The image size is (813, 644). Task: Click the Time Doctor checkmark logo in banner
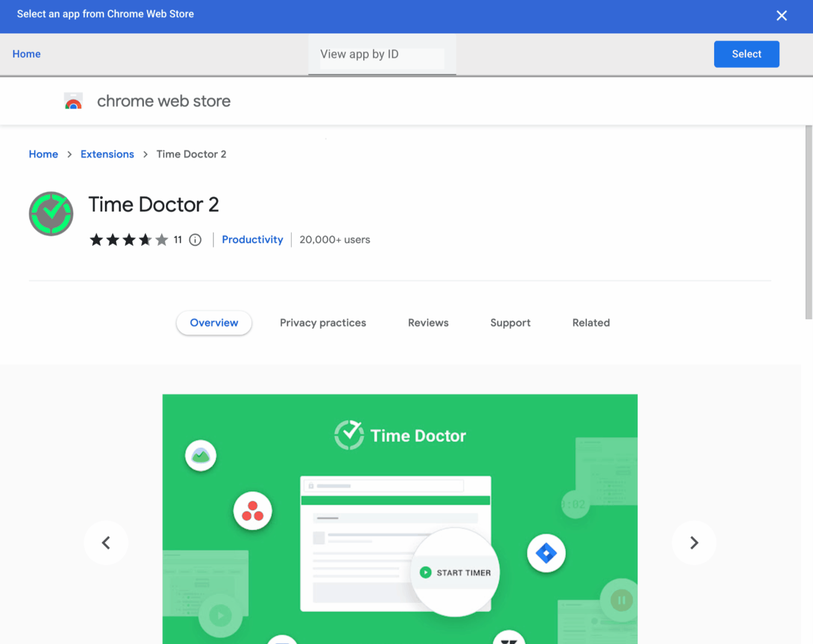coord(349,435)
